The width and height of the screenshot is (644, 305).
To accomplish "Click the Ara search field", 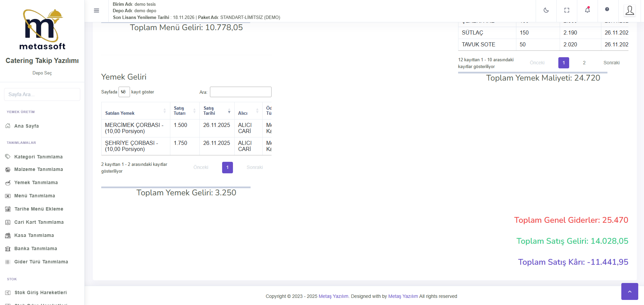I will click(240, 92).
